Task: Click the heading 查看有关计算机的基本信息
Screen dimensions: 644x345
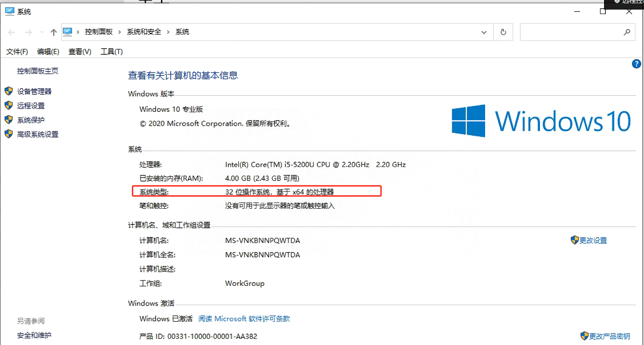Action: tap(183, 75)
